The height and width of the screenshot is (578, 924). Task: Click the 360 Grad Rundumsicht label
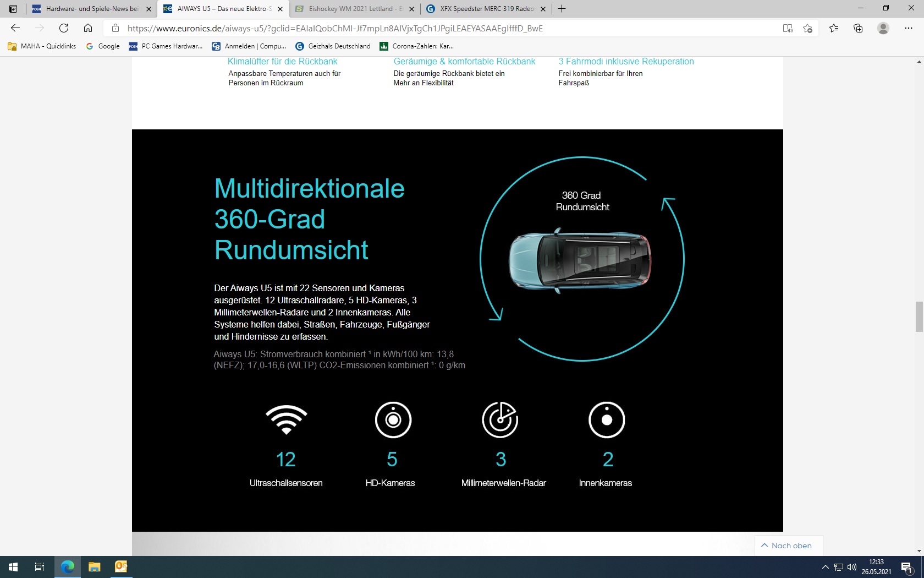[x=582, y=201]
